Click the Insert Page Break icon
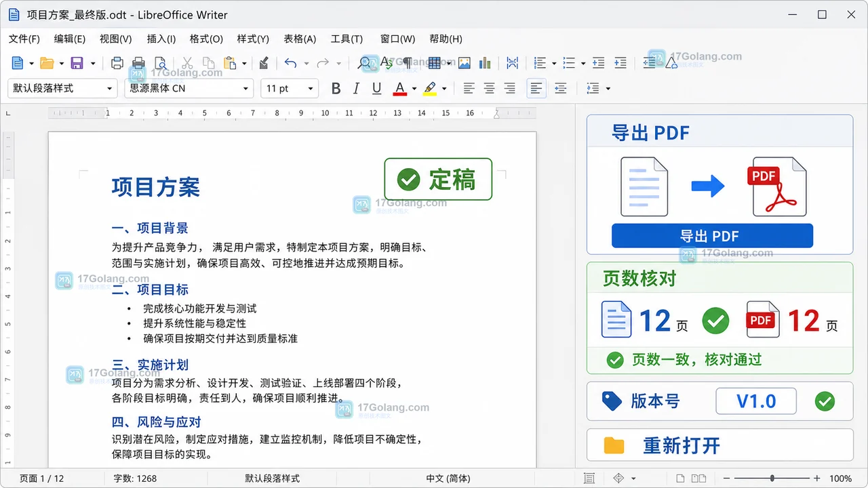Viewport: 868px width, 488px height. coord(512,63)
